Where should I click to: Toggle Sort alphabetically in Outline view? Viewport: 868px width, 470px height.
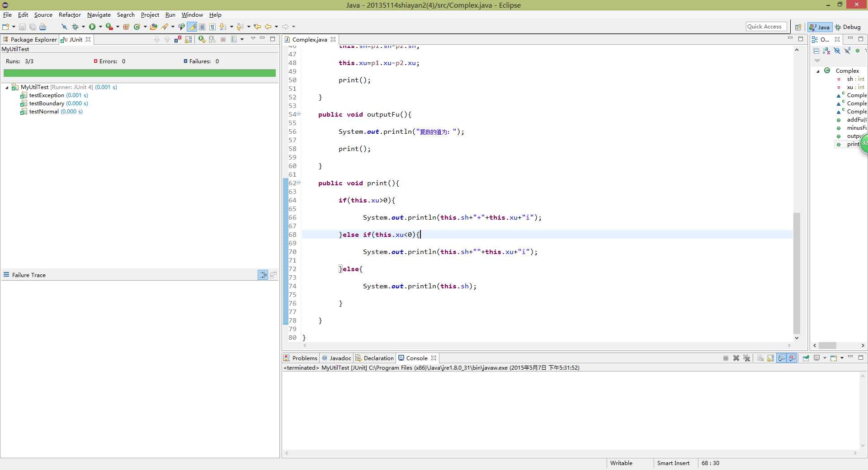pos(827,51)
